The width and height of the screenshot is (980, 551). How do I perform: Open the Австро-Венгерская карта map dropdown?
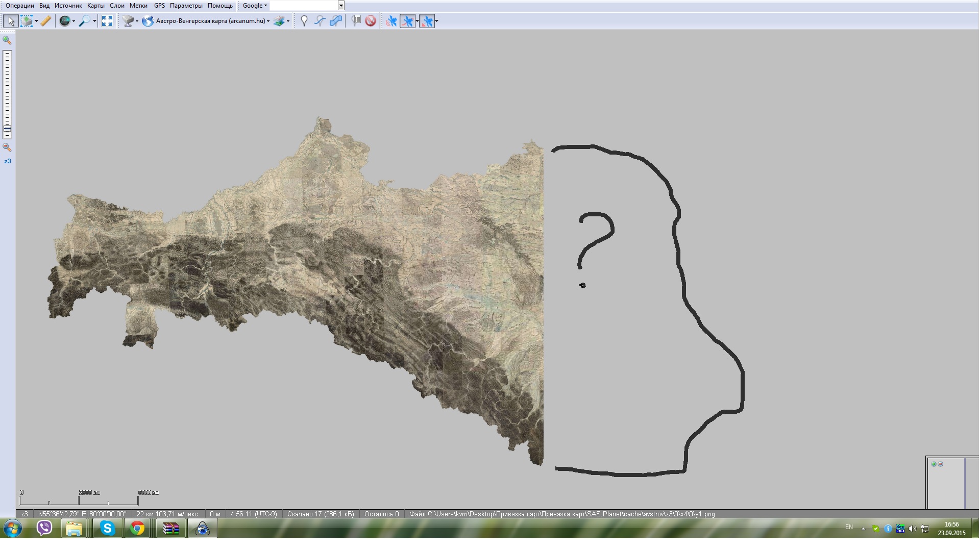pos(212,21)
